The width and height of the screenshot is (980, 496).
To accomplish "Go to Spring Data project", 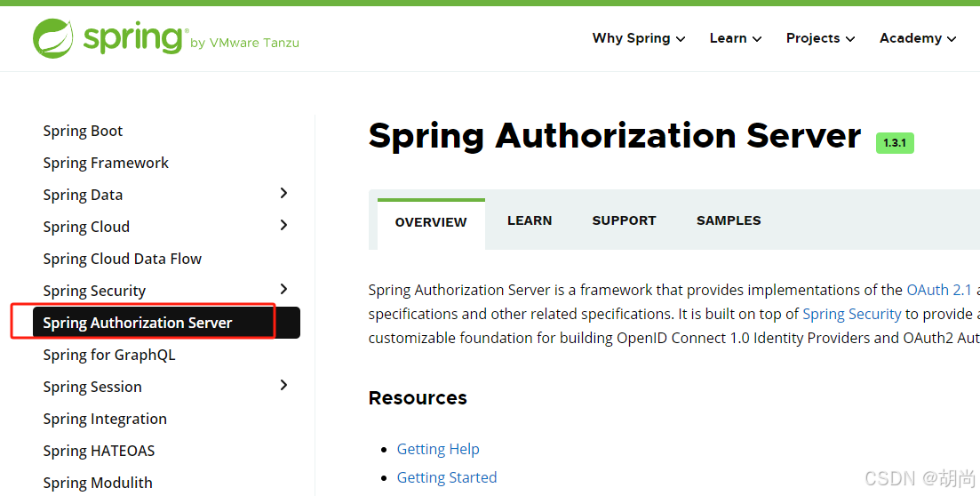I will 83,196.
